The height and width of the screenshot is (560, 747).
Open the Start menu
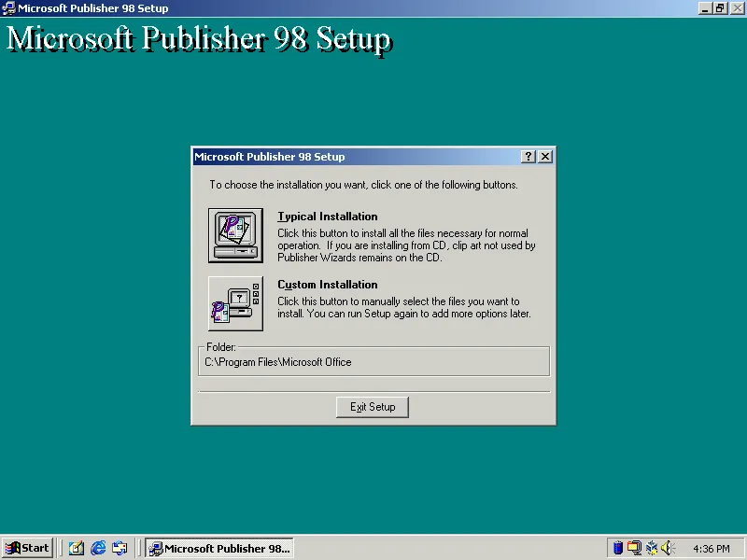click(x=26, y=548)
